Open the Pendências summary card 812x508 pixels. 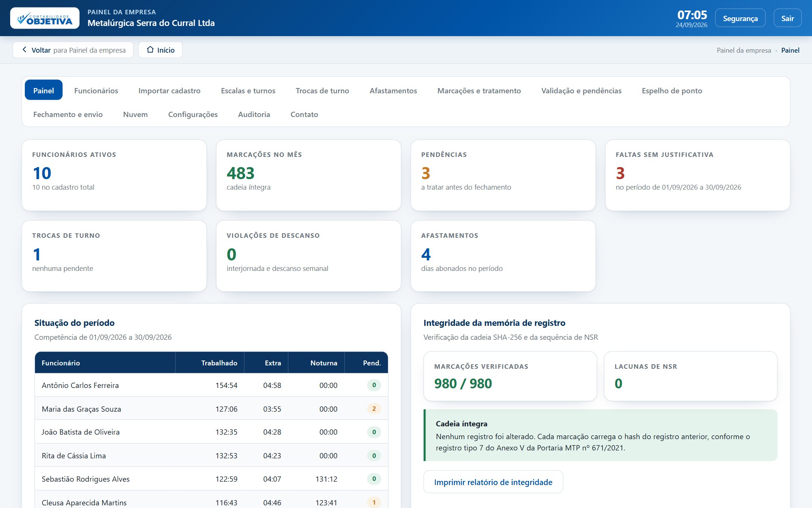(x=503, y=175)
